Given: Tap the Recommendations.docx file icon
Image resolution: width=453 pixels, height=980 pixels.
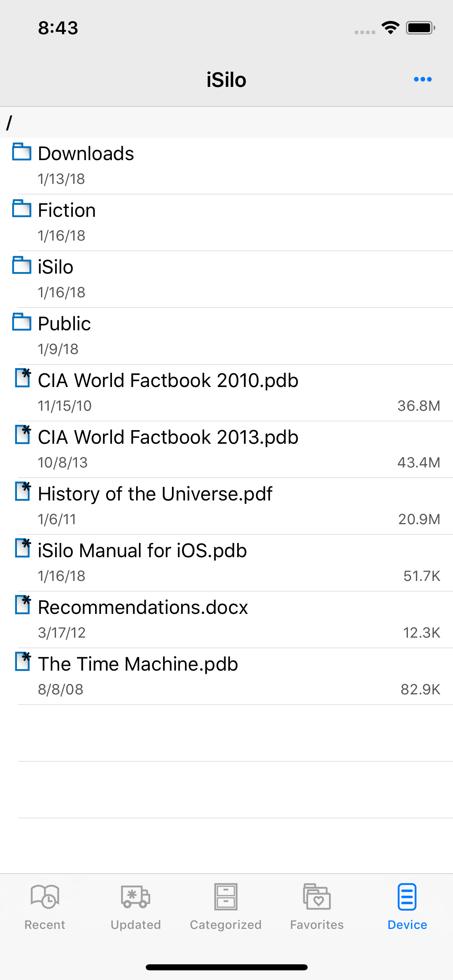Looking at the screenshot, I should pos(23,605).
